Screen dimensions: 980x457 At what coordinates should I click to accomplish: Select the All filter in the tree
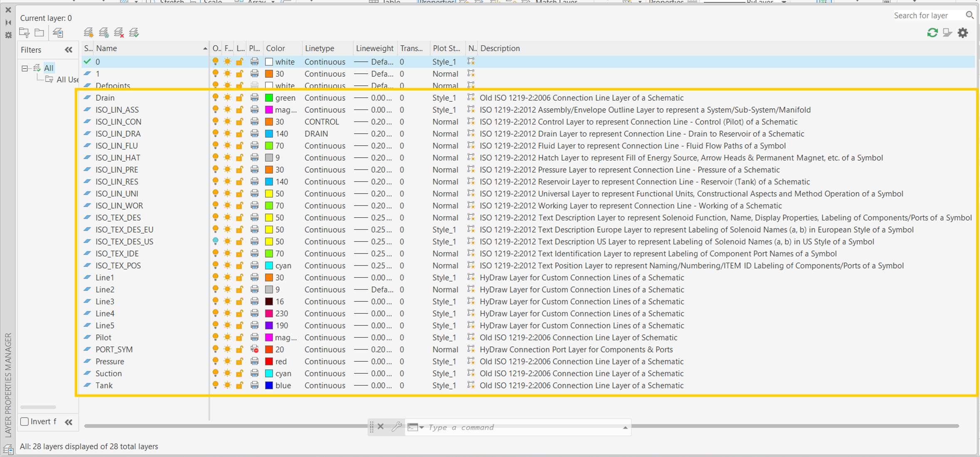pyautogui.click(x=49, y=68)
